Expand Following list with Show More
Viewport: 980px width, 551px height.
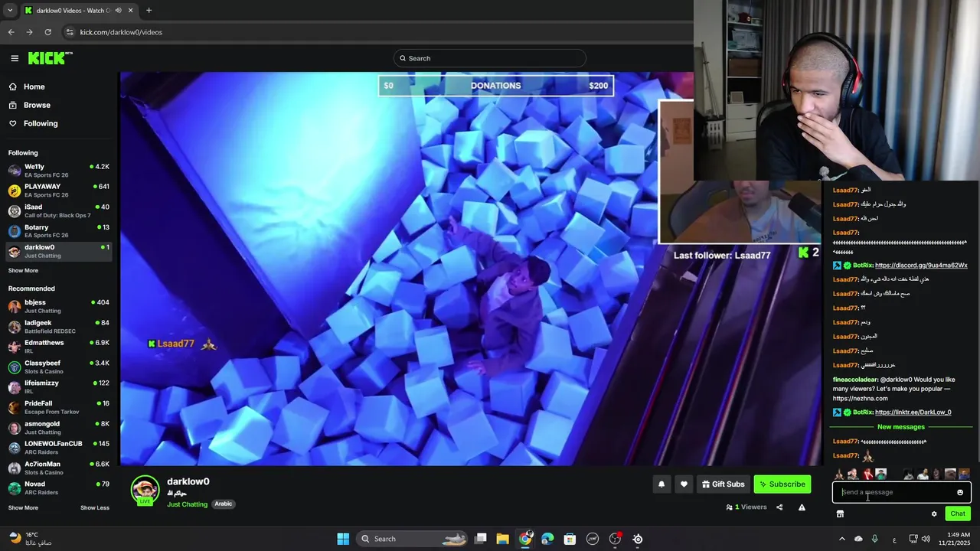tap(23, 270)
